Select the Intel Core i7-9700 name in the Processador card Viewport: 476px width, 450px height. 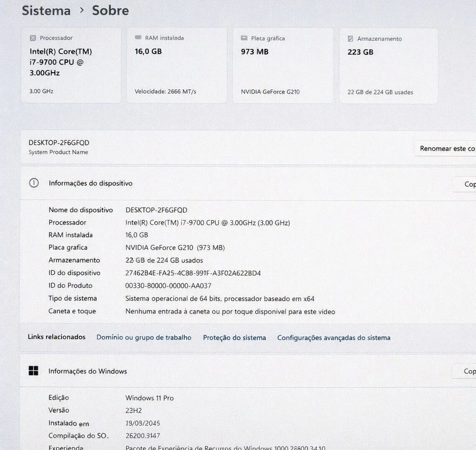tap(61, 62)
